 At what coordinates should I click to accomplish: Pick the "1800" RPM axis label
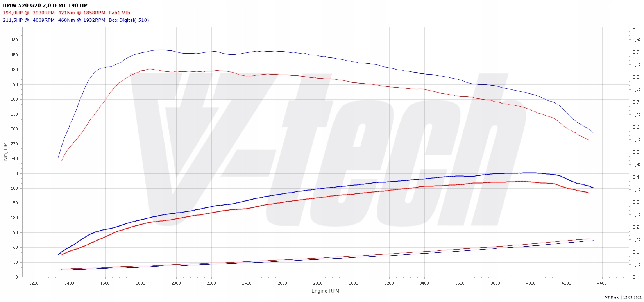coord(141,283)
